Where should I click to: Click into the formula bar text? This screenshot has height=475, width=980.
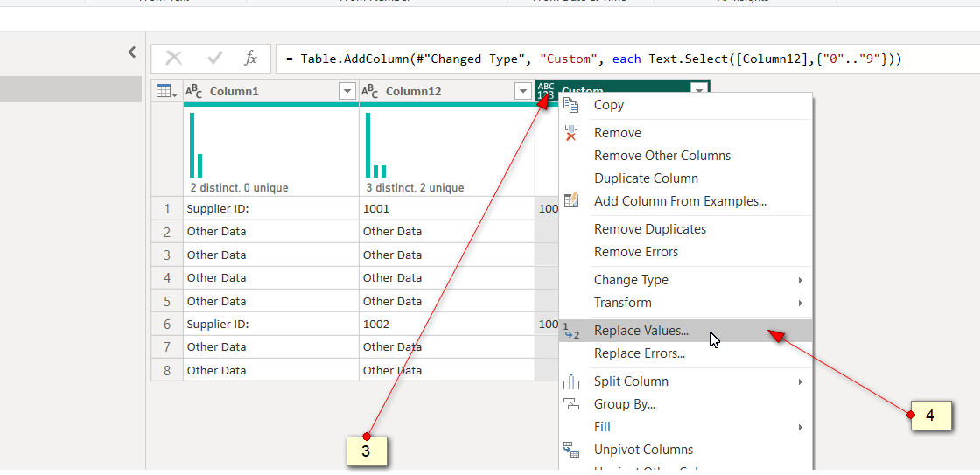pyautogui.click(x=594, y=59)
